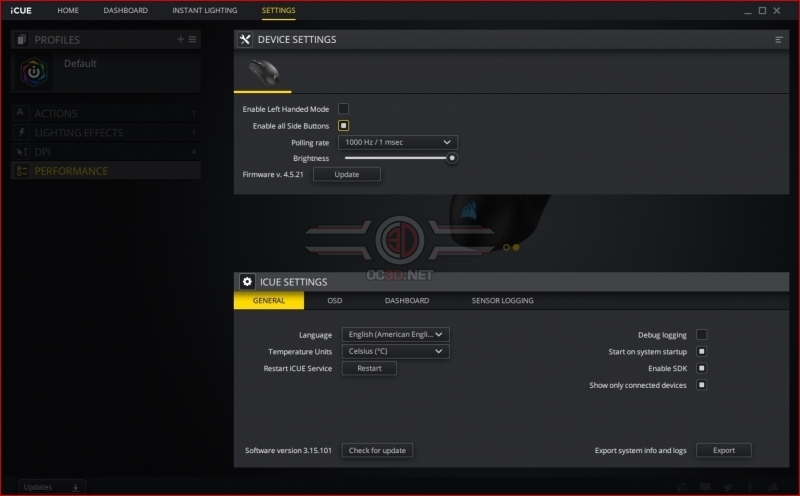Screen dimensions: 800x496
Task: Click the Firmware v. 4.5.21 text
Action: pyautogui.click(x=273, y=175)
